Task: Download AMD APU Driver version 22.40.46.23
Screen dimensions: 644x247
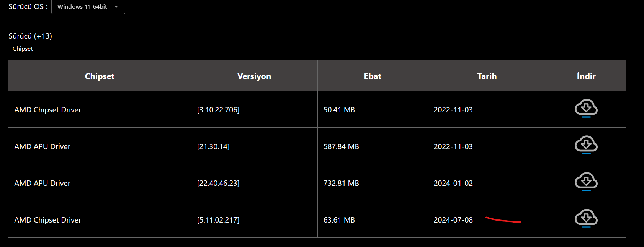Action: [586, 182]
